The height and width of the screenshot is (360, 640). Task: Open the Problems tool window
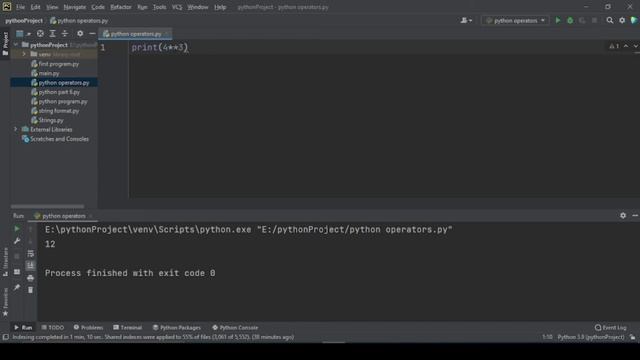pyautogui.click(x=88, y=327)
